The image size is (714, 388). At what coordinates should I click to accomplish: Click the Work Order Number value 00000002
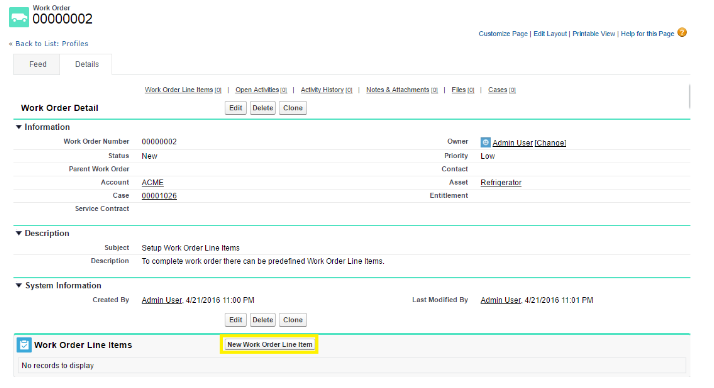[159, 142]
